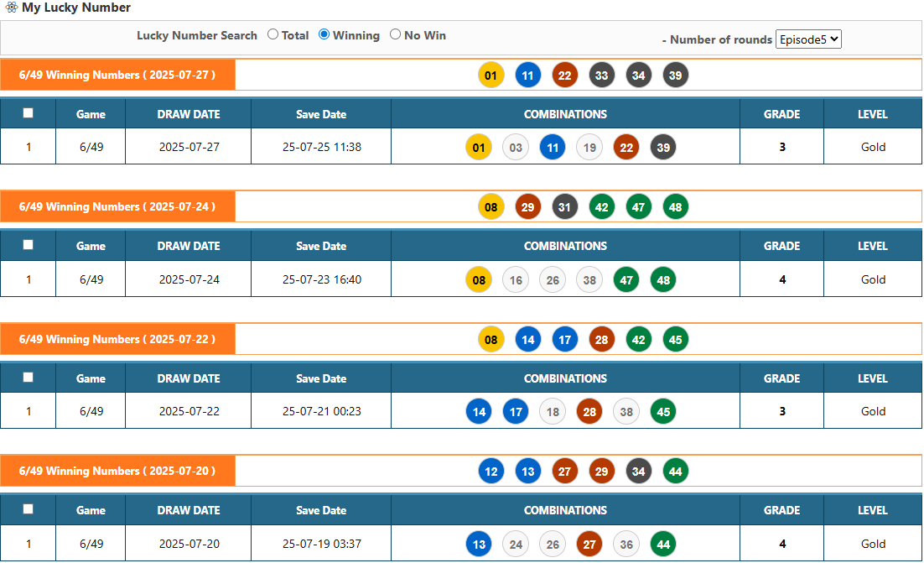Click blue ball 12 in the 2025-07-20 winning numbers
Image resolution: width=924 pixels, height=563 pixels.
491,472
